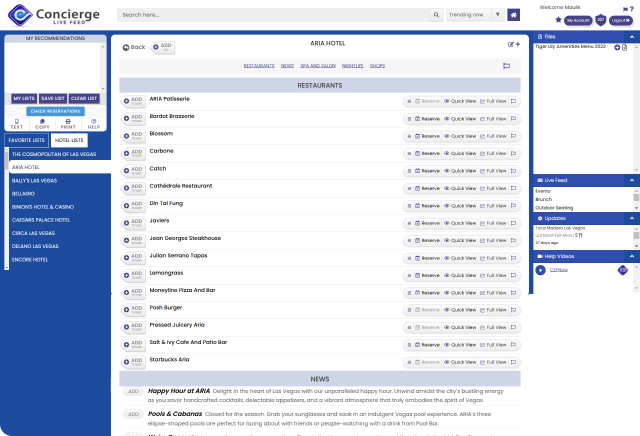The width and height of the screenshot is (640, 436).
Task: Click the search magnifier icon
Action: point(436,15)
